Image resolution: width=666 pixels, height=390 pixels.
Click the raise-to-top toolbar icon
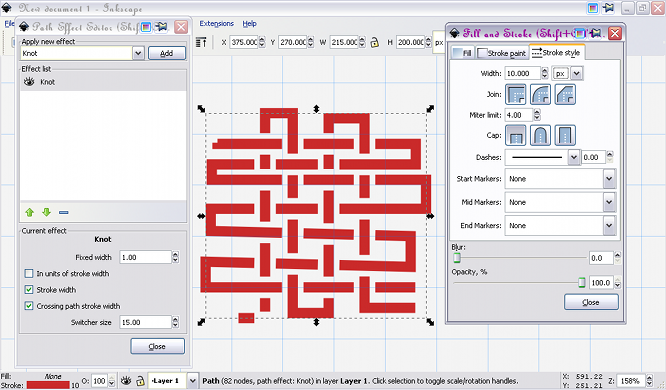[201, 42]
